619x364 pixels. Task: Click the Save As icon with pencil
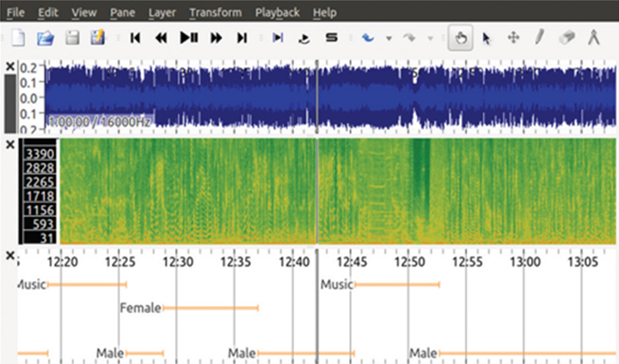97,37
